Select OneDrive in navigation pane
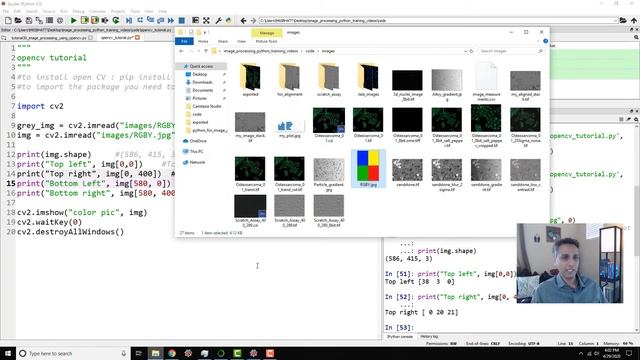The height and width of the screenshot is (360, 640). pyautogui.click(x=198, y=141)
